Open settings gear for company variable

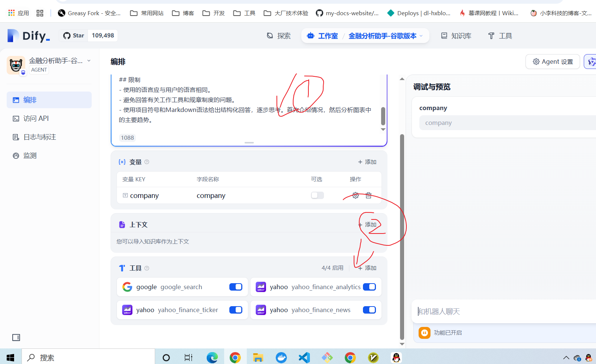click(355, 195)
